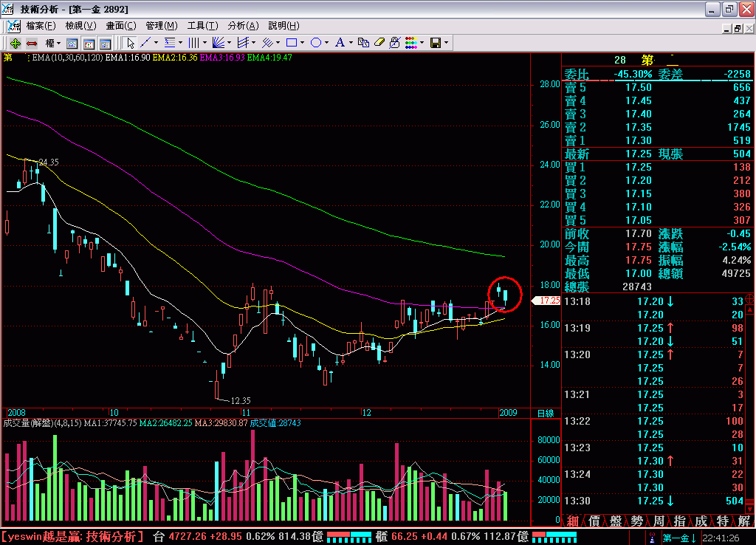Screen dimensions: 756x545
Task: Open the 說明(H) menu
Action: [283, 26]
